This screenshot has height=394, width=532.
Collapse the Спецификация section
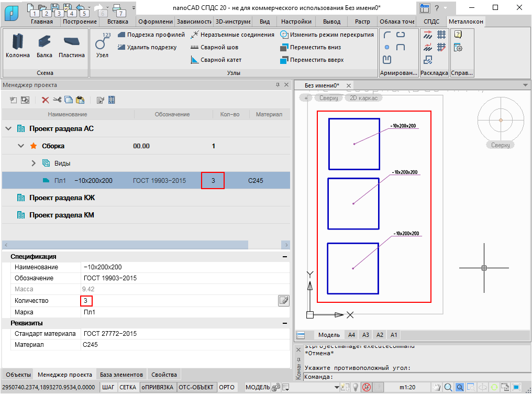(x=285, y=257)
